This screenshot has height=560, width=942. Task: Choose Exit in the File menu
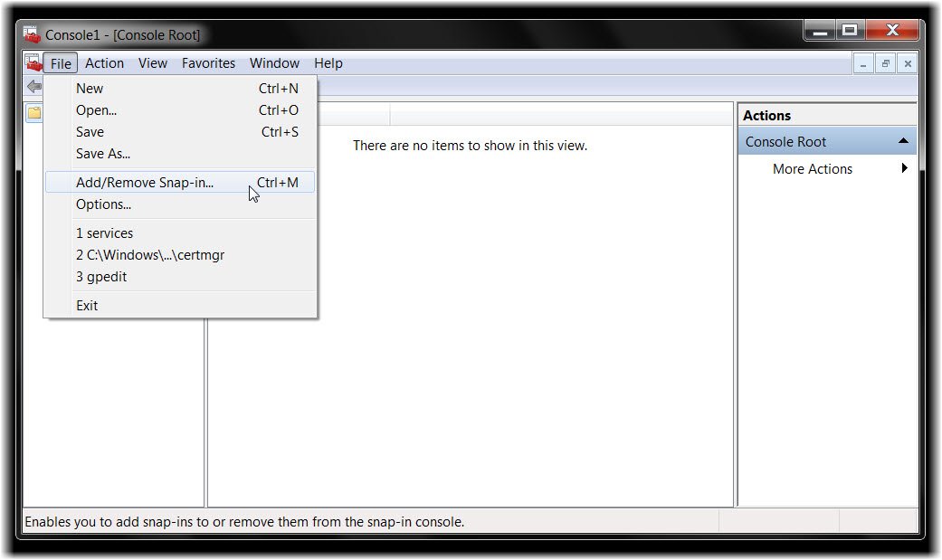pos(180,305)
